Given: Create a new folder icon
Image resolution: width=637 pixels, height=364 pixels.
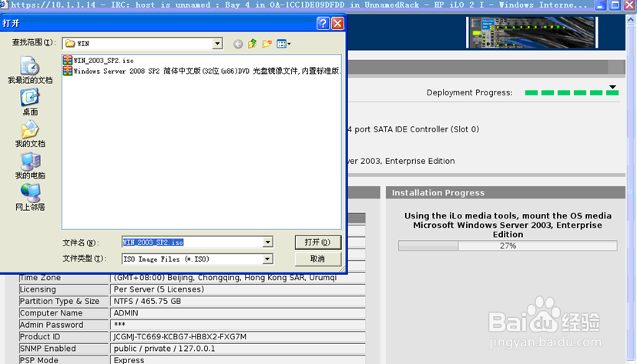Looking at the screenshot, I should pos(267,43).
